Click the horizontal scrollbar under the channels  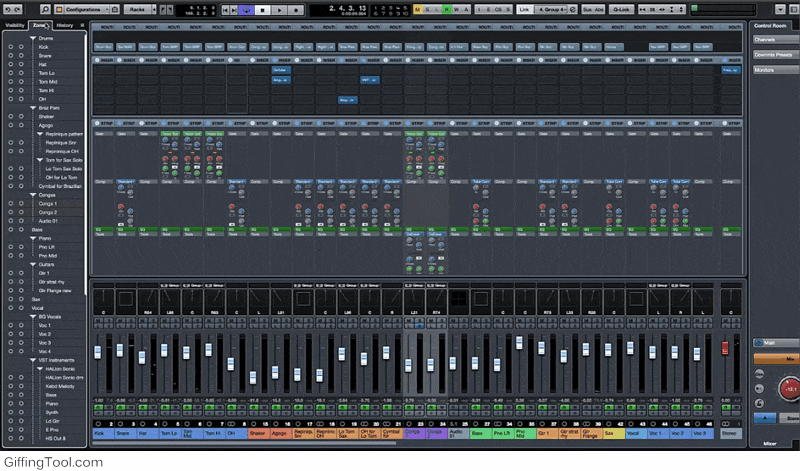coord(244,443)
